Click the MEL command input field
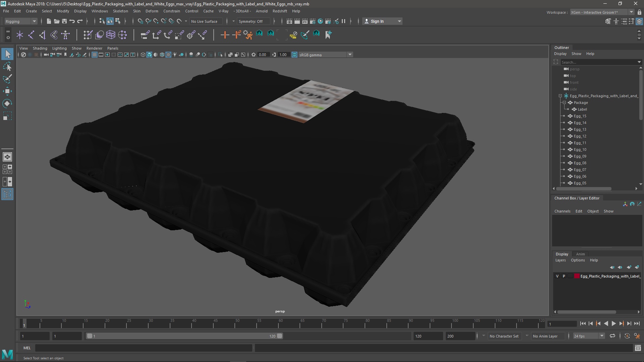This screenshot has height=362, width=644. (x=144, y=348)
